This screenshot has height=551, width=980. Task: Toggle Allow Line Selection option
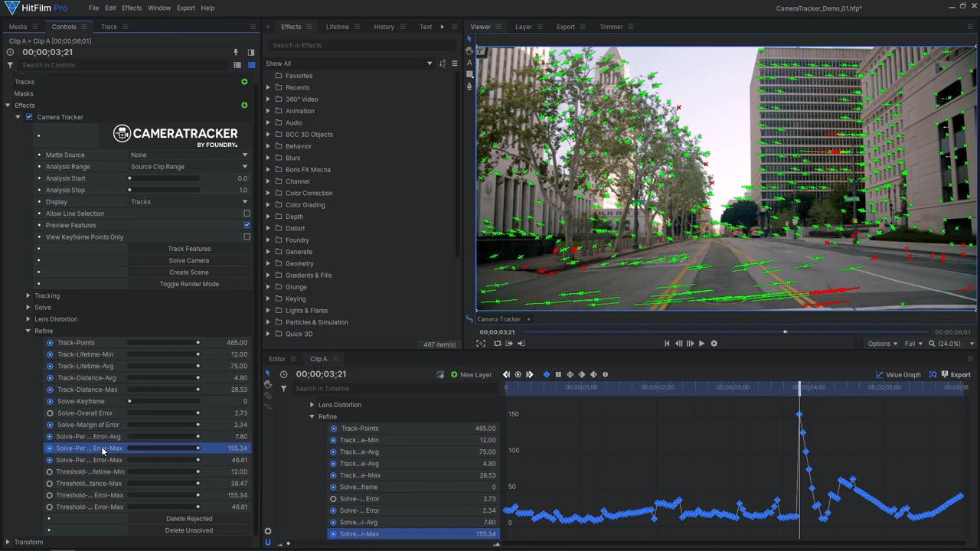click(247, 214)
